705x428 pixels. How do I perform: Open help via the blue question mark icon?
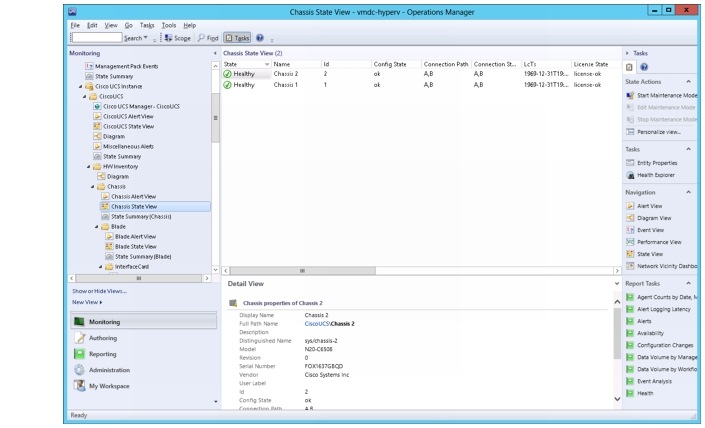click(x=259, y=38)
